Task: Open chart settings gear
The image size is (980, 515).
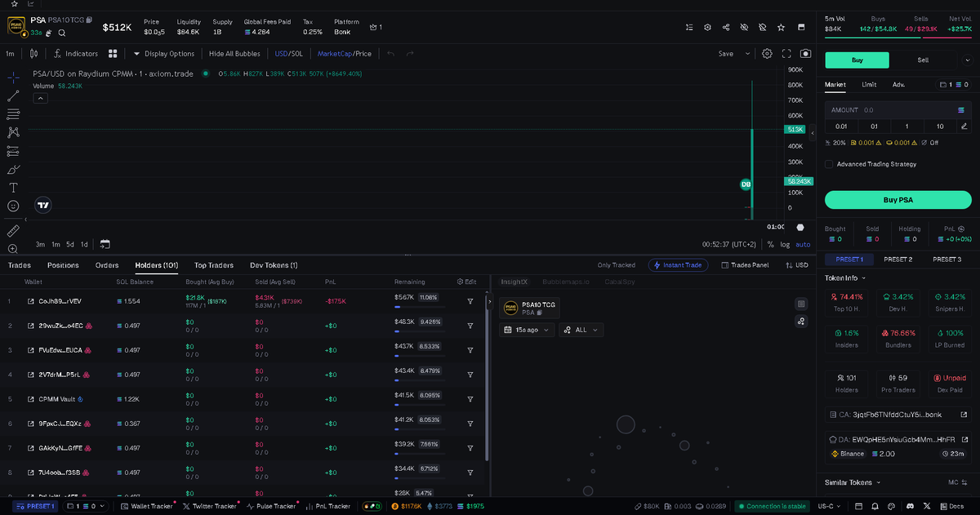Action: click(x=768, y=54)
